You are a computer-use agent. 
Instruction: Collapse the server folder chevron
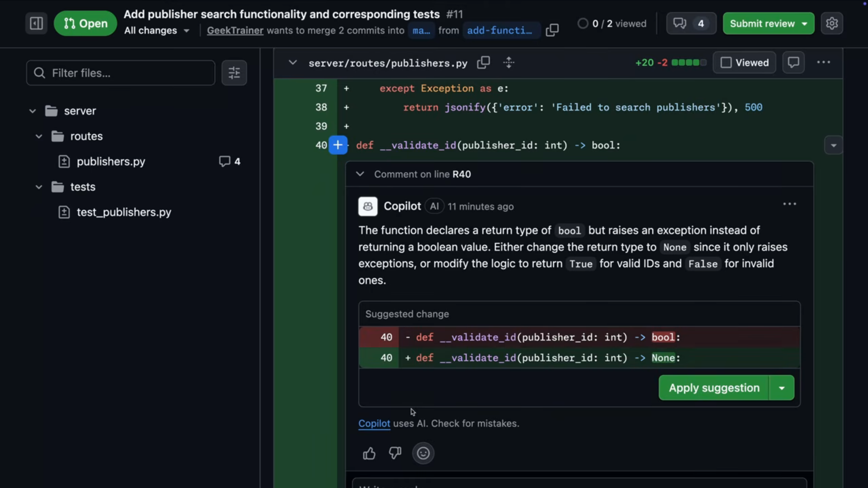[x=33, y=111]
